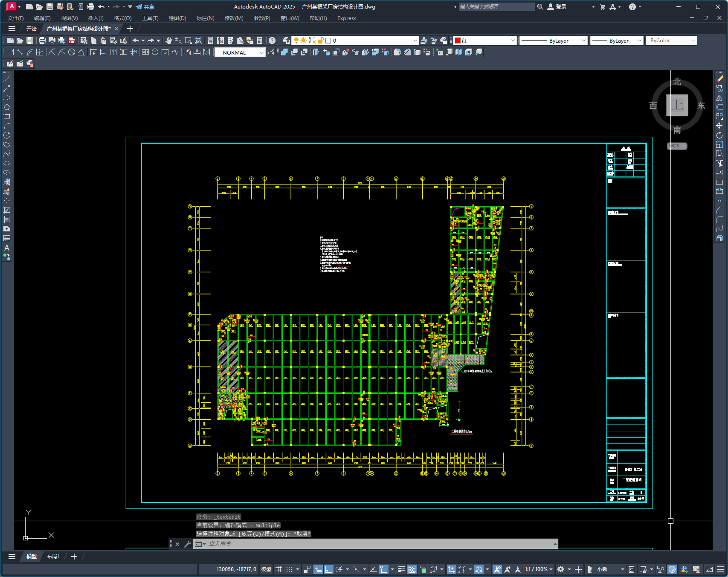Image resolution: width=728 pixels, height=577 pixels.
Task: Click the 登录 sign-in button
Action: 557,7
